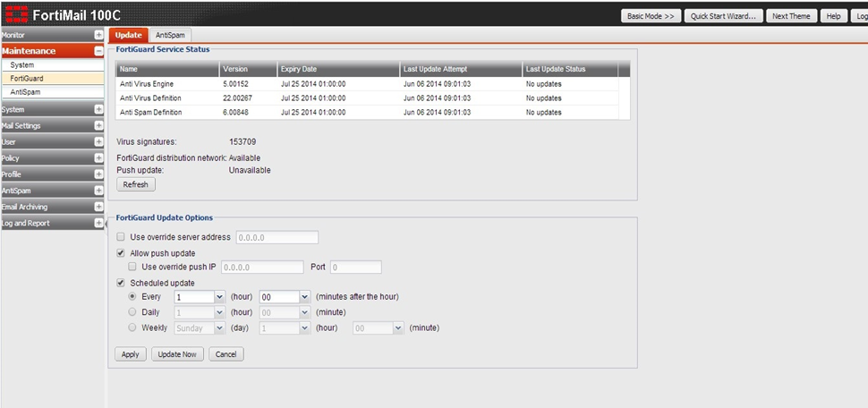Expand Mail Settings using plus icon

[x=98, y=126]
